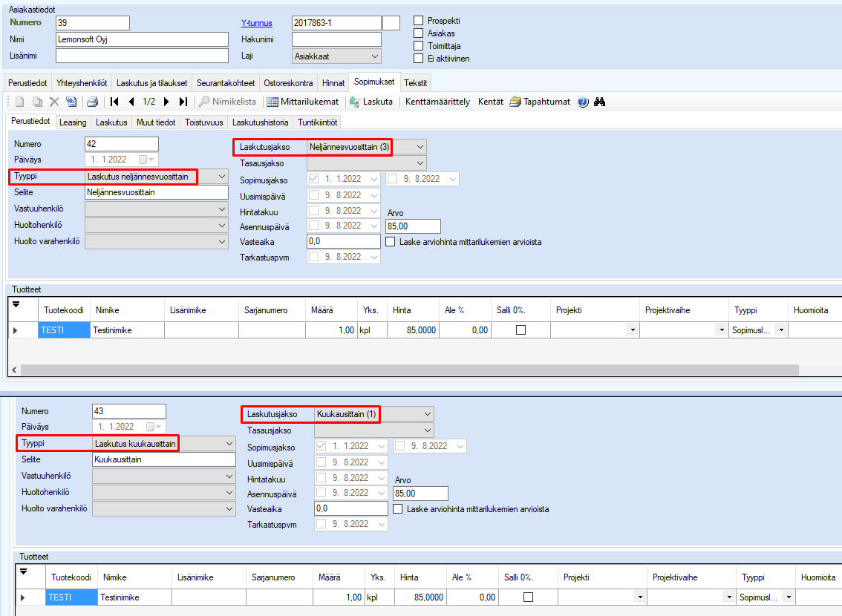The image size is (842, 616).
Task: Click Kenttämäärittely toolbar button
Action: pos(437,102)
